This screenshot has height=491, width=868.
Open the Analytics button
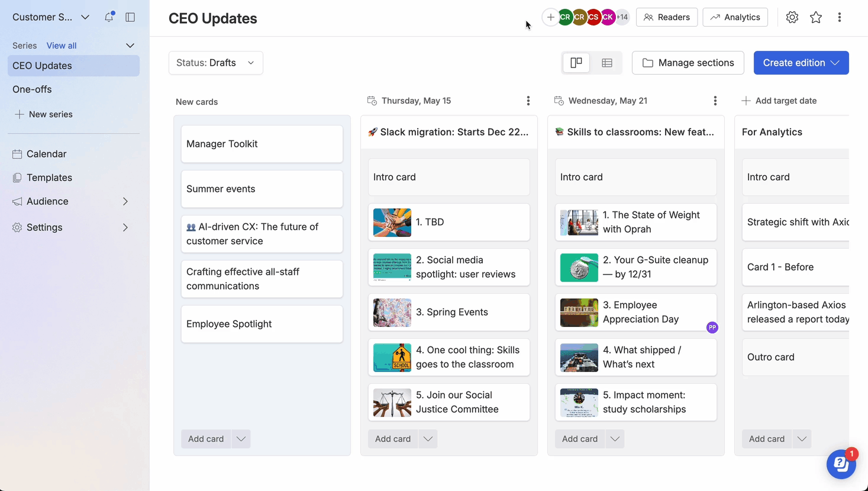pyautogui.click(x=735, y=17)
